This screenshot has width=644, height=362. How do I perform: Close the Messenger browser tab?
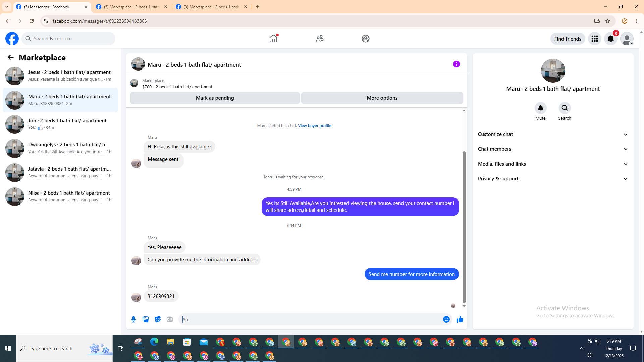coord(86,7)
